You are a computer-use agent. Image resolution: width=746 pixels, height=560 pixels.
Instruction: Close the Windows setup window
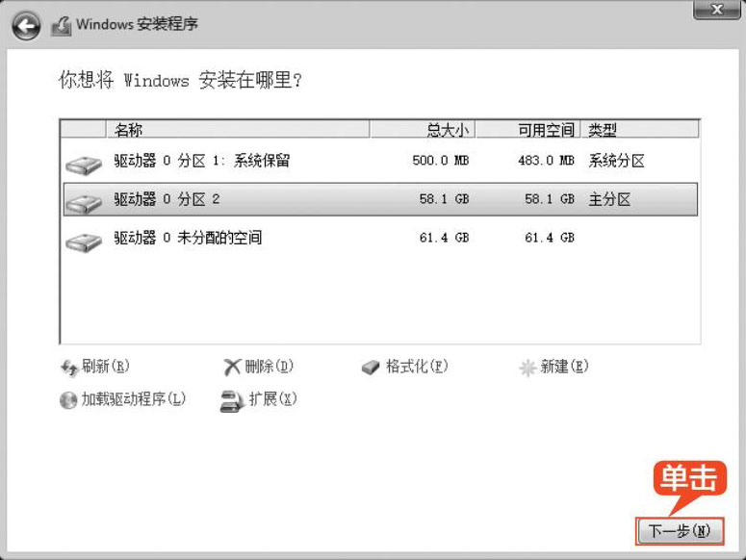click(x=716, y=9)
